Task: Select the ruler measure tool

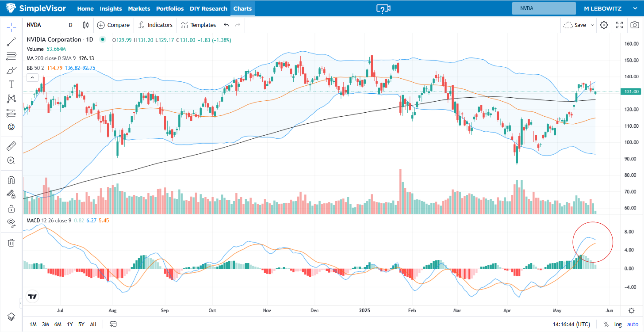Action: [x=11, y=146]
